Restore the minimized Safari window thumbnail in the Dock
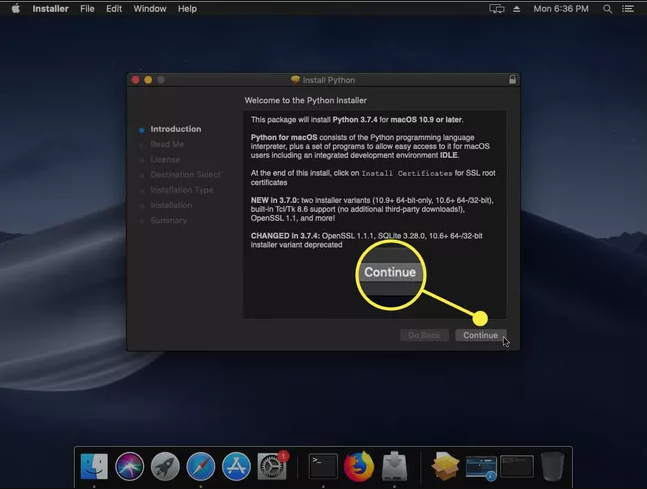The image size is (647, 489). point(481,468)
